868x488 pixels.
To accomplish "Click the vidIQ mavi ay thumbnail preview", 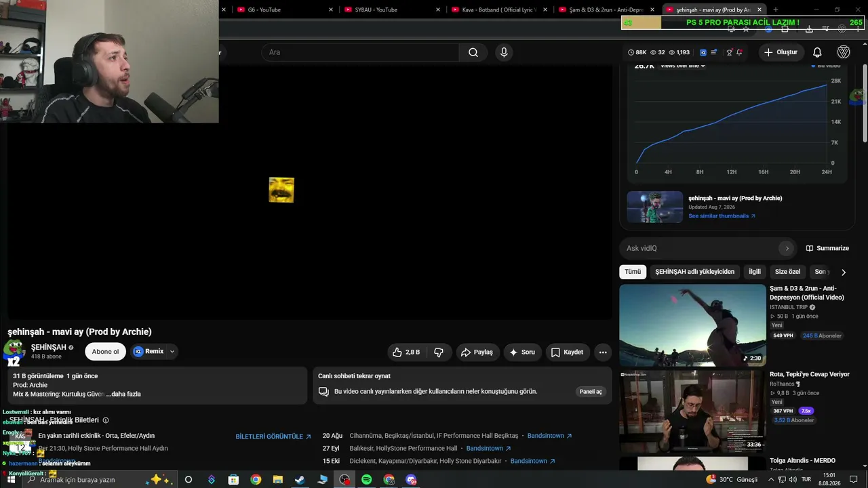I will click(655, 207).
